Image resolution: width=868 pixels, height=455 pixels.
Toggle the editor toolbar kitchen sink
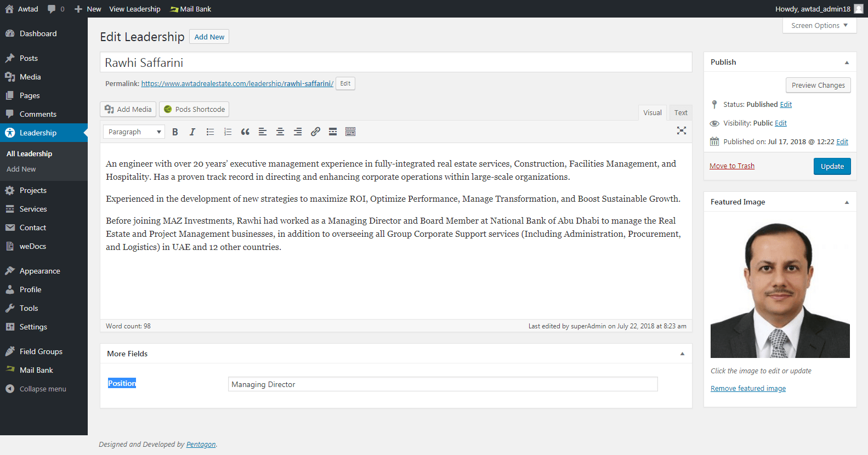(350, 132)
